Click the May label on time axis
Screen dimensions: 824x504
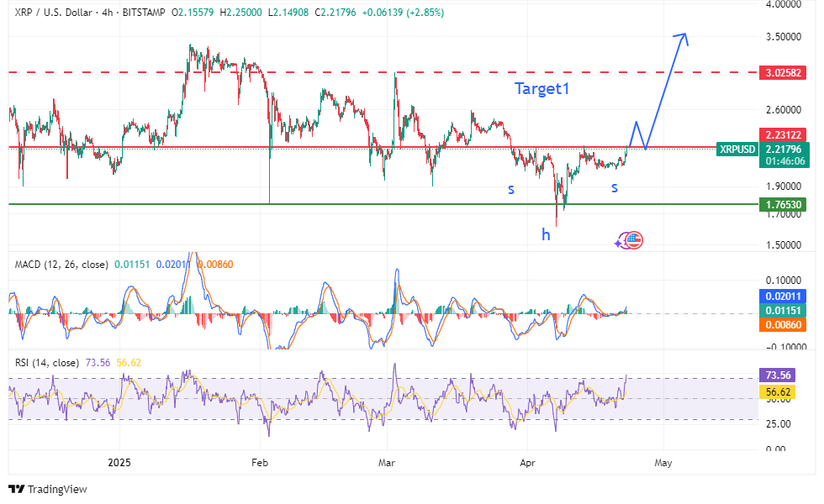[x=663, y=463]
